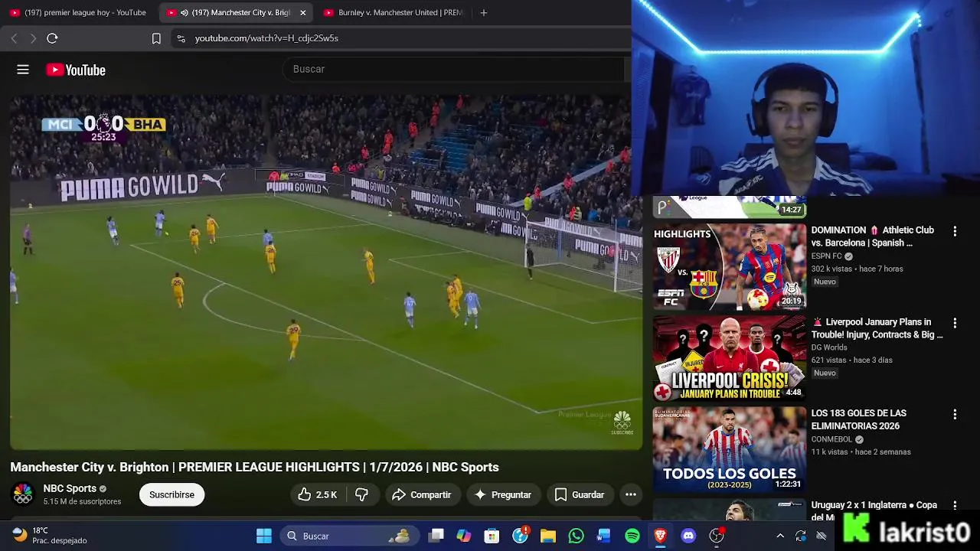Screen dimensions: 980x551
Task: Launch Copilot from the taskbar
Action: [464, 536]
